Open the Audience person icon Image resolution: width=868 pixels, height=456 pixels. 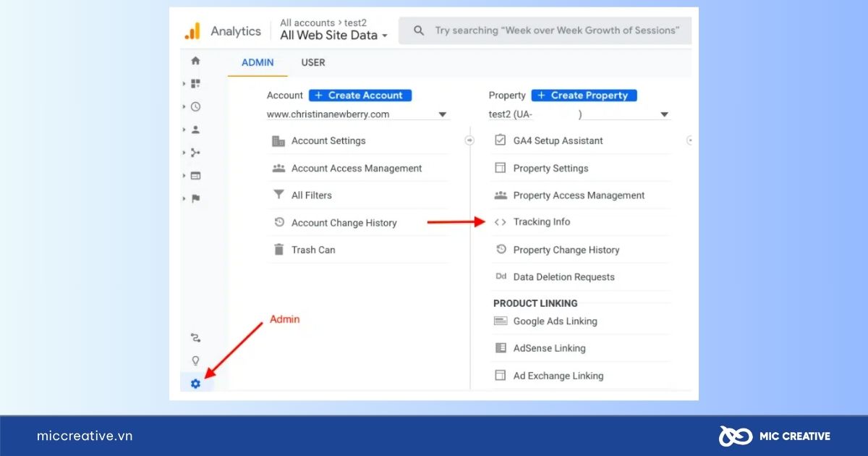(195, 130)
